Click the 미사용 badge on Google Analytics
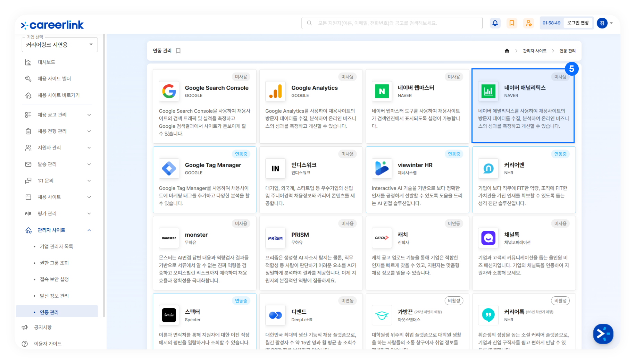Viewport: 635px width, 364px height. (x=348, y=77)
